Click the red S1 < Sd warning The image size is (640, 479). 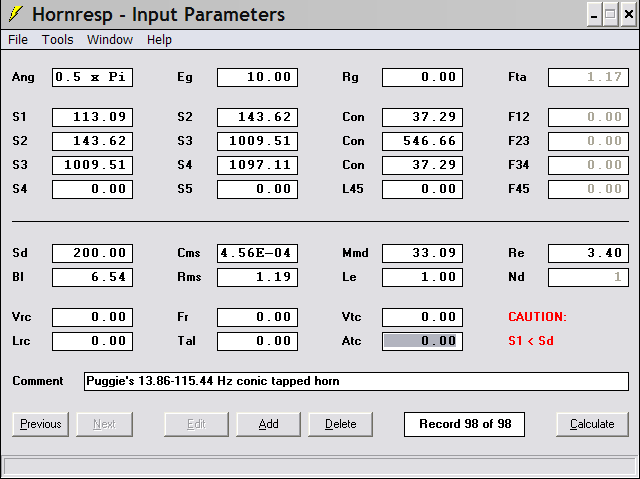point(531,341)
